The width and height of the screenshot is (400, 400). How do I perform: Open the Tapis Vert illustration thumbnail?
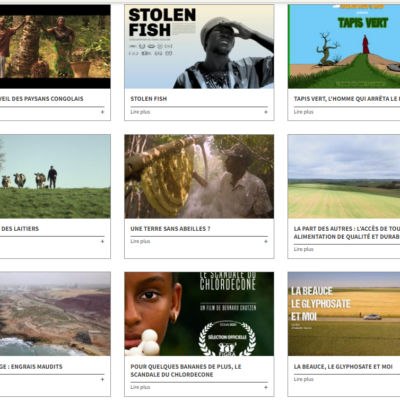point(344,47)
